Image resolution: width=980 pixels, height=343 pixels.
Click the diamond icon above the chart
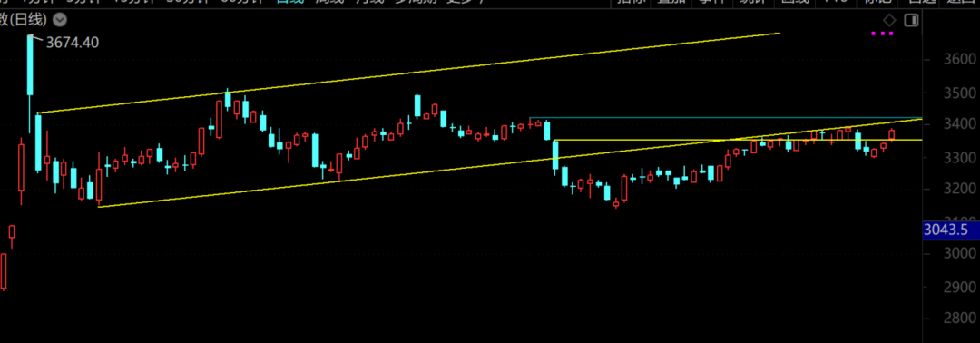pyautogui.click(x=889, y=21)
